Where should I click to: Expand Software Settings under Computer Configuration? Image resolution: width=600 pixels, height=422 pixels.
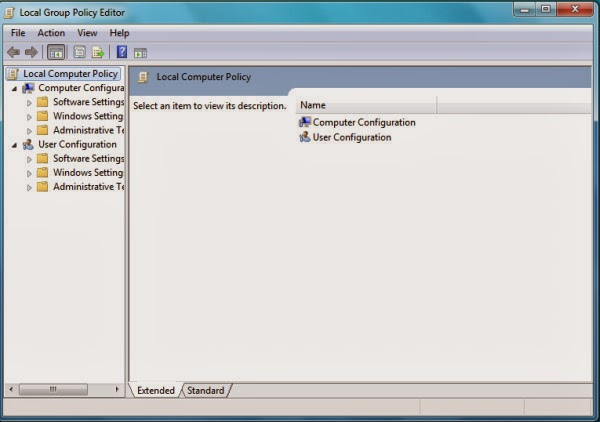click(x=29, y=103)
